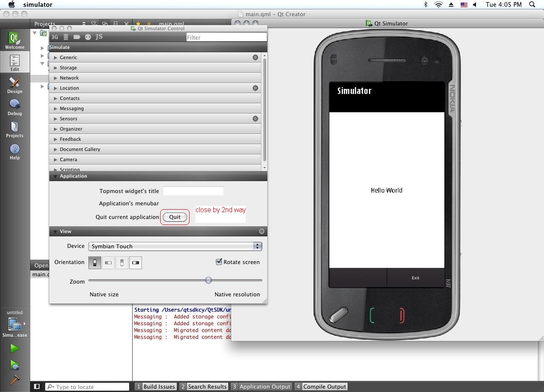Viewport: 544px width, 392px height.
Task: Expand the Feedback section
Action: [x=155, y=139]
